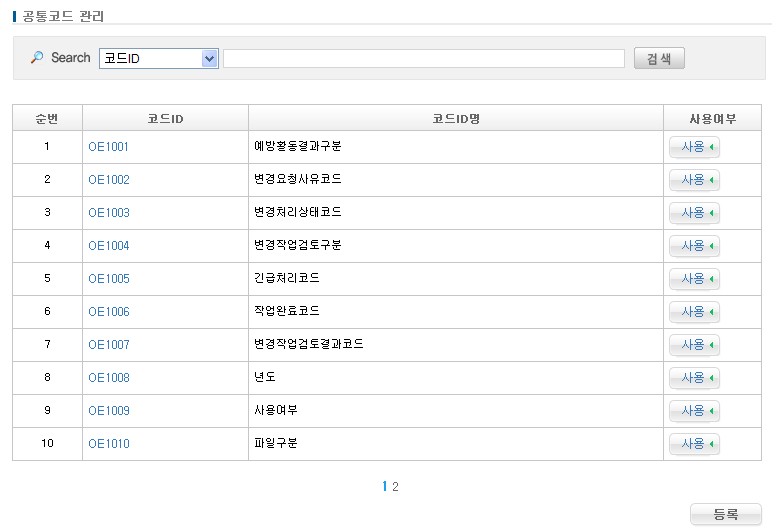The width and height of the screenshot is (776, 531).
Task: Toggle 사용 button for row OE1003
Action: (694, 213)
